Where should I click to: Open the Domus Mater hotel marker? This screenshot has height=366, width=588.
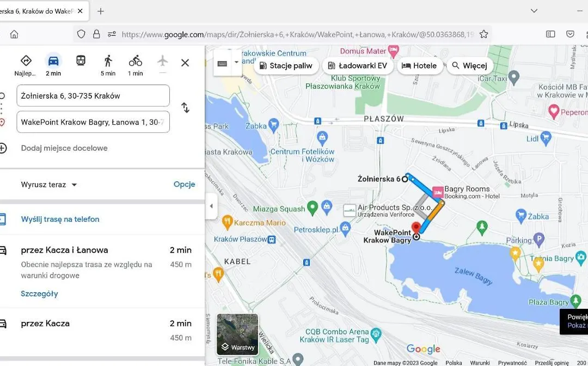(x=393, y=51)
